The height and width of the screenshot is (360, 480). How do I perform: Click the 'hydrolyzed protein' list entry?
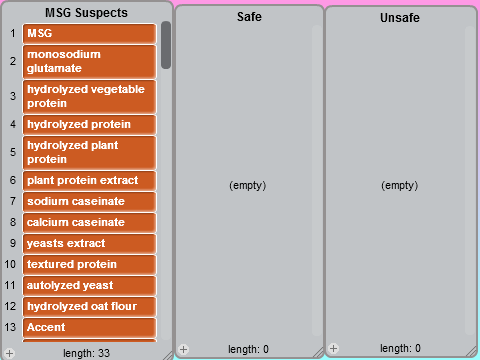(89, 124)
